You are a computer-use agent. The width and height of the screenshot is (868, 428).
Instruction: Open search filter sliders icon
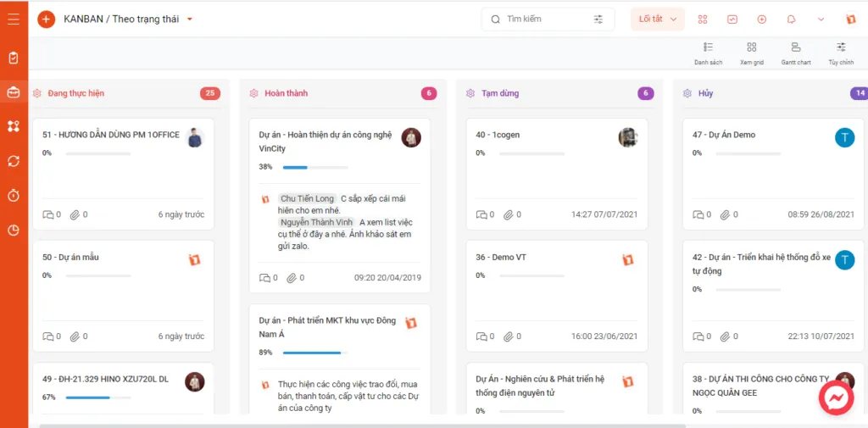point(598,19)
